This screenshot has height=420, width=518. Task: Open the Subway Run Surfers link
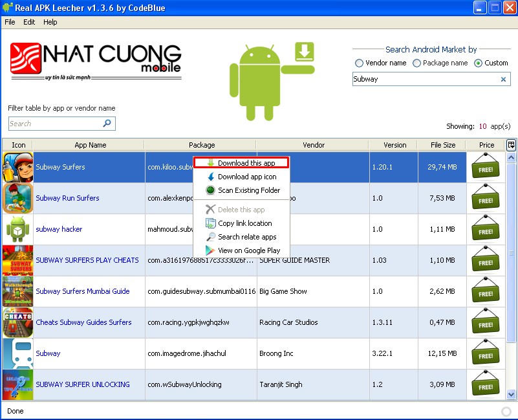tap(67, 198)
